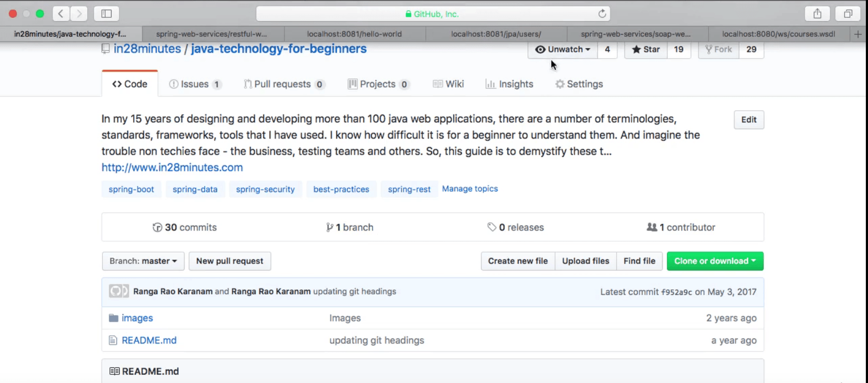Click the repository book icon beside in28minutes
Viewport: 868px width, 383px height.
click(106, 49)
